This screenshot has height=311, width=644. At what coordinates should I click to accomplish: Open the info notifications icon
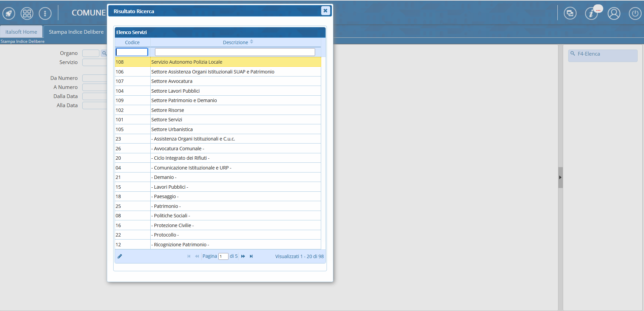[x=591, y=14]
